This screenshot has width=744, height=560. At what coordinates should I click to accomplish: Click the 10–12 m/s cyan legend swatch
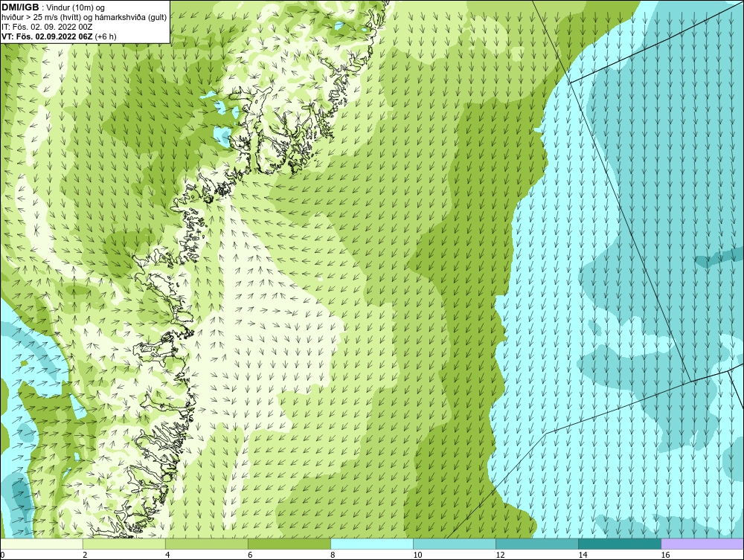pyautogui.click(x=454, y=544)
